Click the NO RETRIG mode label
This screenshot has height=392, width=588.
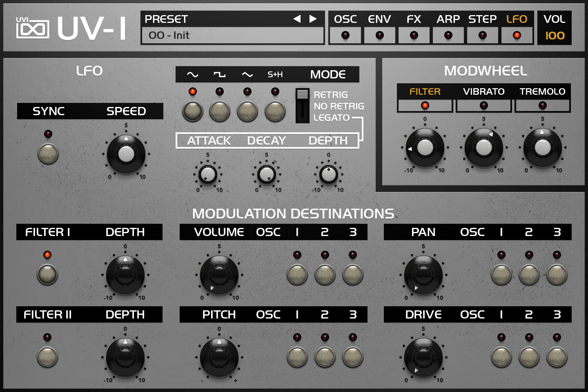(339, 106)
